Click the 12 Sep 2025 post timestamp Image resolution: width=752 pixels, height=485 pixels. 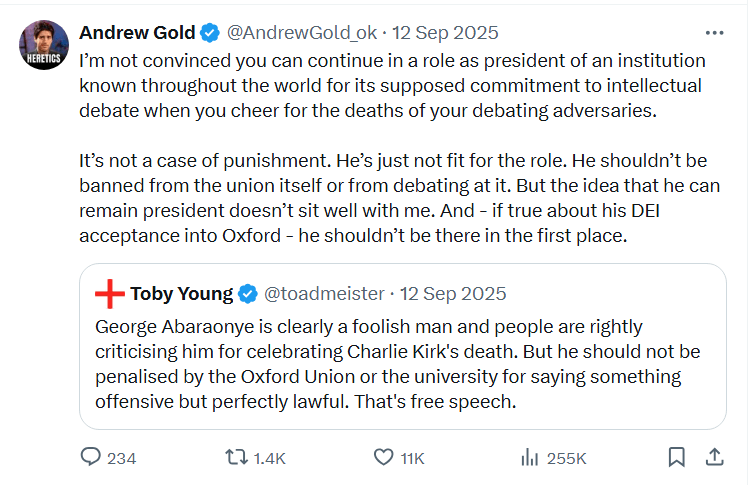click(446, 33)
